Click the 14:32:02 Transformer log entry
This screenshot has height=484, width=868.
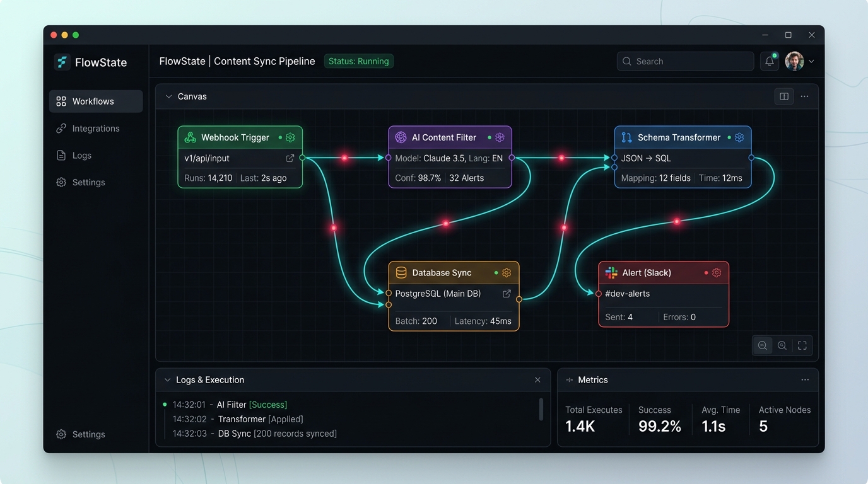pos(238,419)
